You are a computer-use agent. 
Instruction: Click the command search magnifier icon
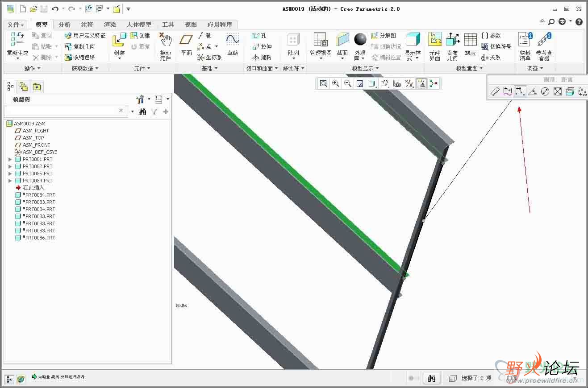(x=551, y=21)
